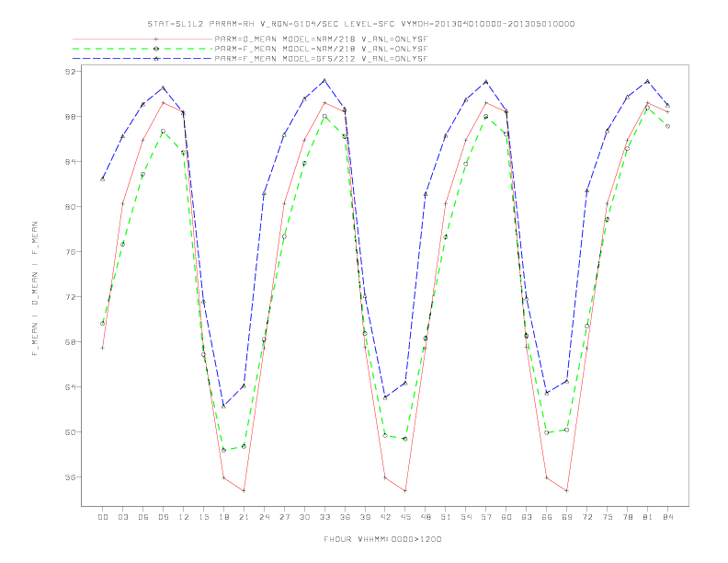The width and height of the screenshot is (728, 563).
Task: Click y-axis tick value 68
Action: point(70,342)
